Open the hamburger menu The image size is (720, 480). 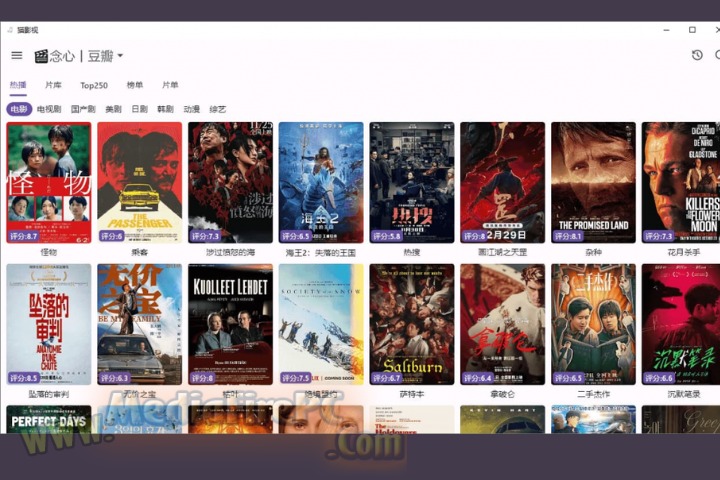coord(17,56)
